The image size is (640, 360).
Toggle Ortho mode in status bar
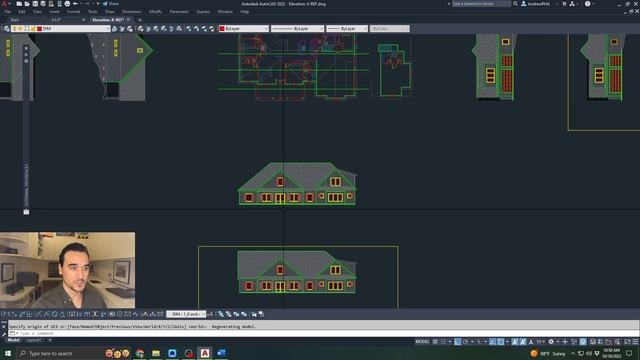tap(458, 342)
